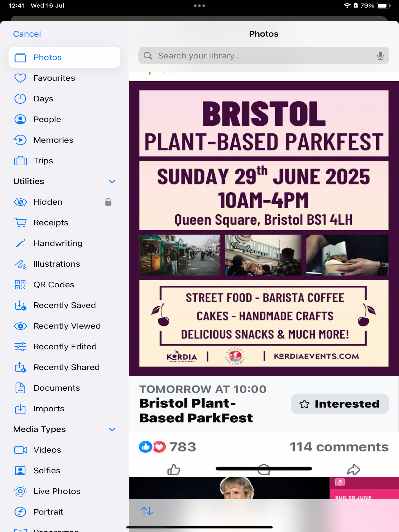
Task: Tap the Trips suitcase icon
Action: pyautogui.click(x=20, y=161)
